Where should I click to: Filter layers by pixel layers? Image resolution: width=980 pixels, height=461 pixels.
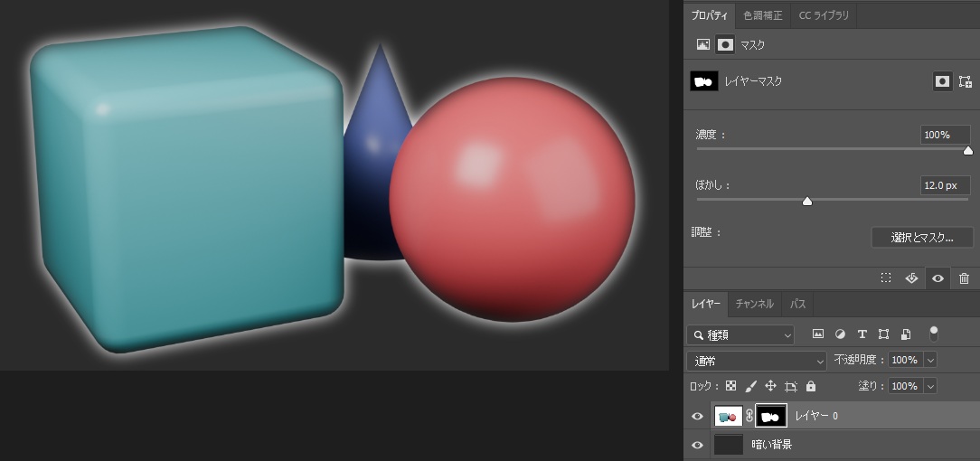coord(817,334)
